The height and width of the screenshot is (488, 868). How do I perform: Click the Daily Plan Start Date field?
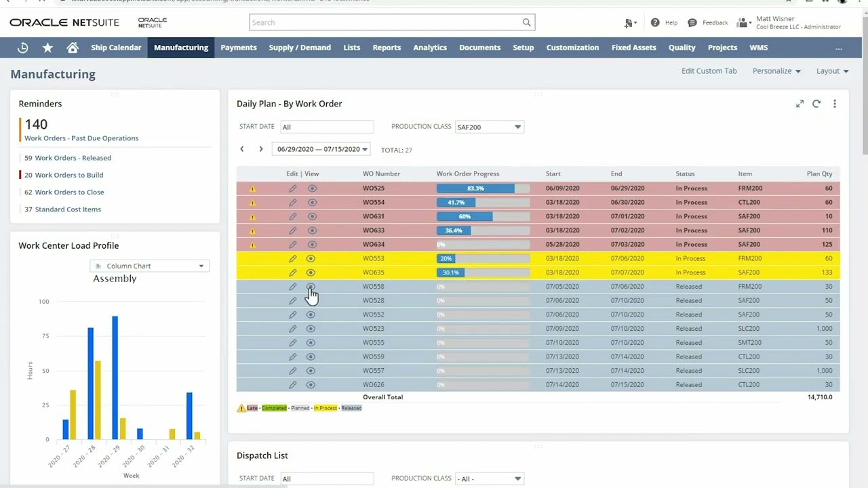(x=327, y=127)
